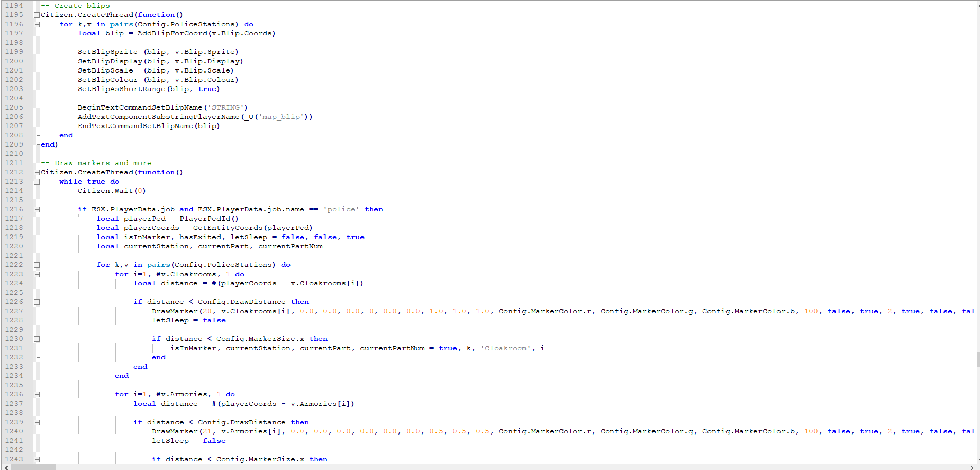Screen dimensions: 980x470
Task: Collapse the while true loop at line 1213
Action: tap(36, 181)
